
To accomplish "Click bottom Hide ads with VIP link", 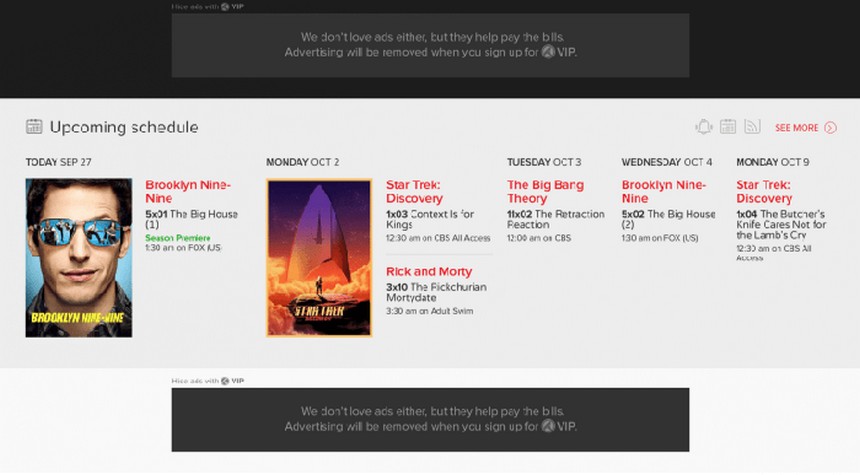I will pos(207,381).
